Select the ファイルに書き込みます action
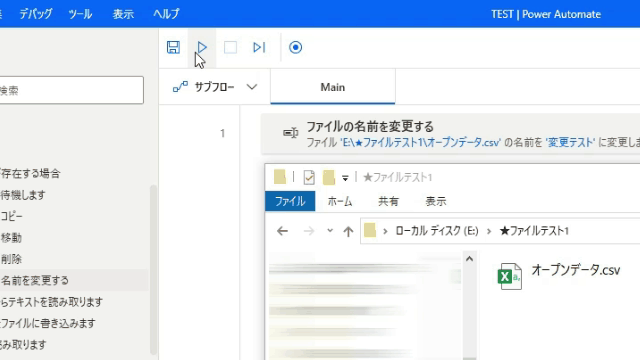Viewport: 640px width, 360px height. [48, 323]
